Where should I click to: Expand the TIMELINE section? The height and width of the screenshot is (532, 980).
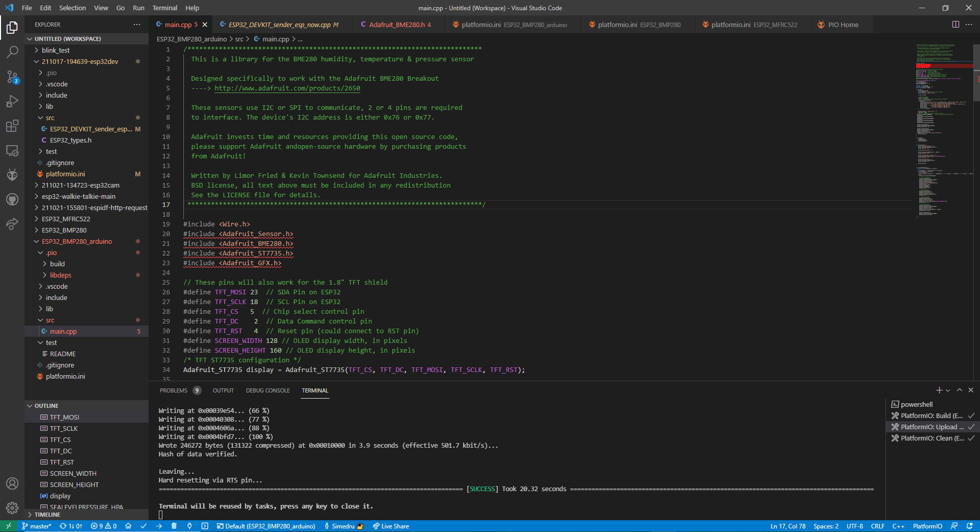(x=86, y=515)
